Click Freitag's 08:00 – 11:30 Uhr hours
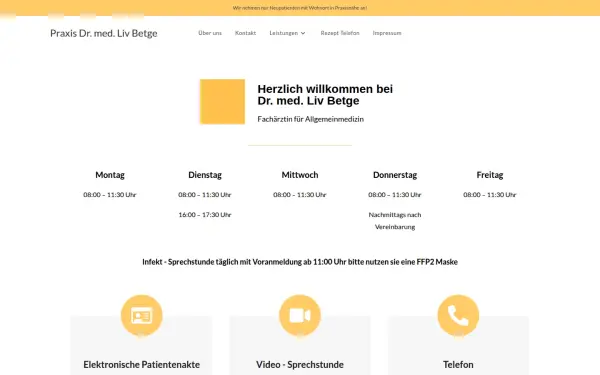 click(490, 195)
